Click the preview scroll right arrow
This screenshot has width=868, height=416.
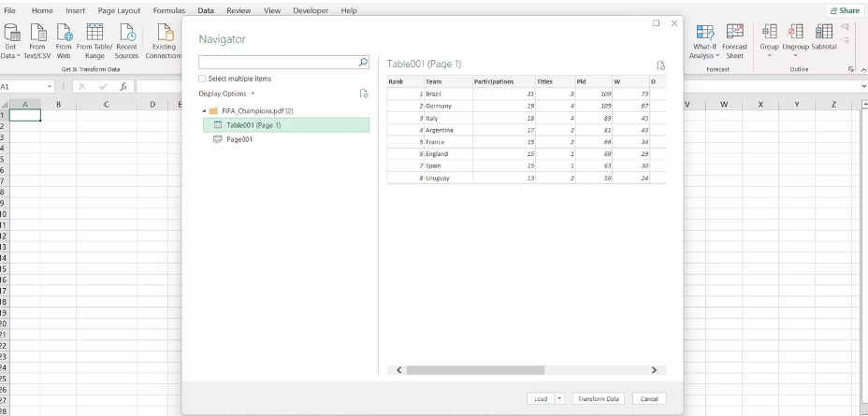click(x=654, y=370)
